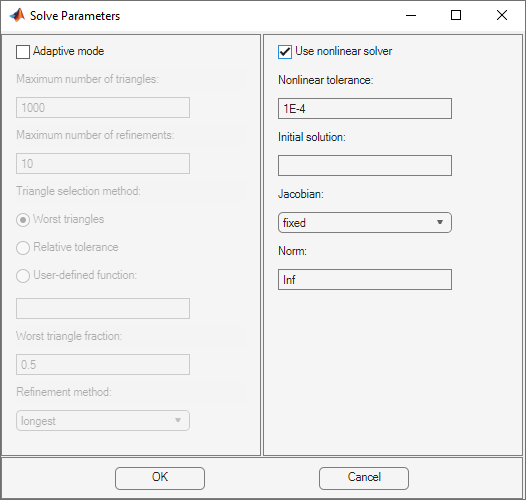Click the Maximum number of refinements label
The height and width of the screenshot is (500, 526).
[95, 135]
